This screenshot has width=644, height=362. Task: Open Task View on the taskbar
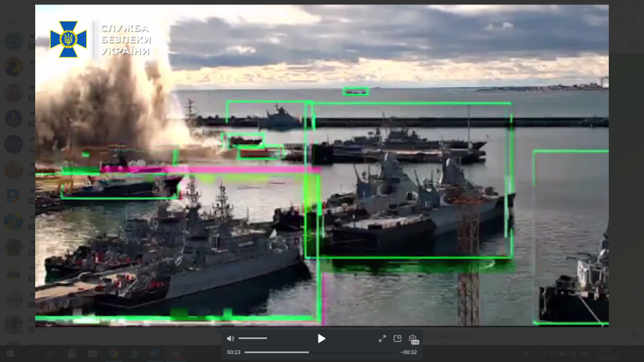point(52,354)
